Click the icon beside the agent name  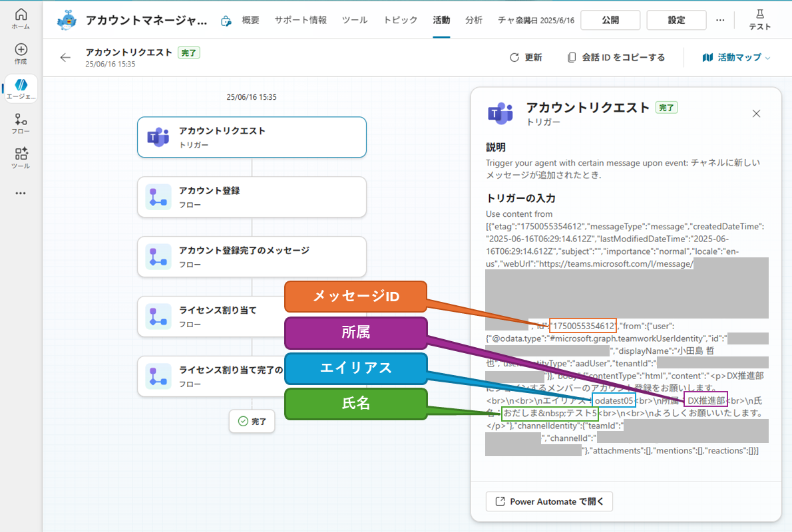[226, 21]
